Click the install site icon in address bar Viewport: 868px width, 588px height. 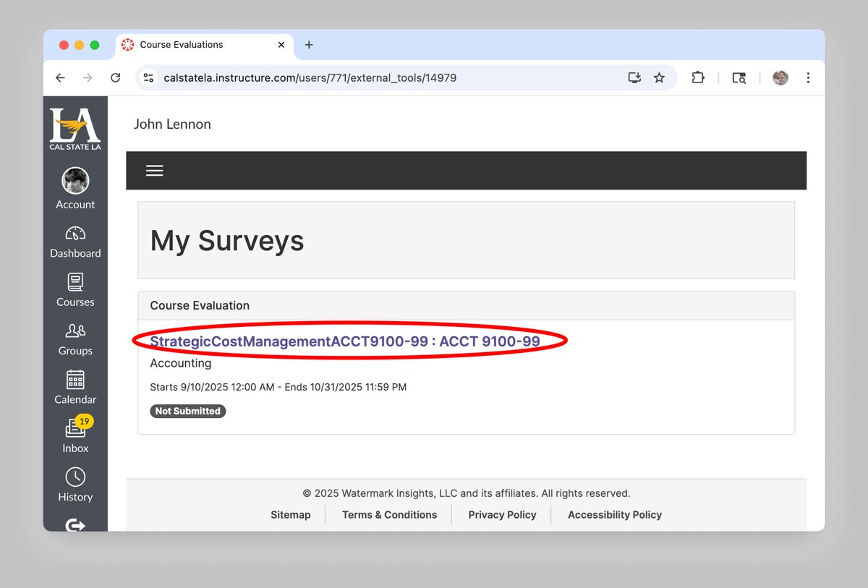[x=634, y=77]
